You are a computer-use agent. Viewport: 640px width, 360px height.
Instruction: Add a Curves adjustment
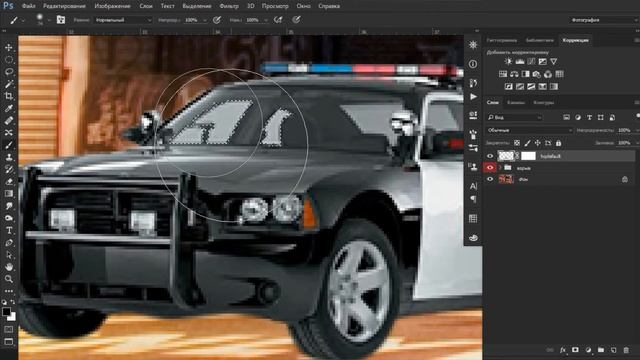click(x=531, y=62)
